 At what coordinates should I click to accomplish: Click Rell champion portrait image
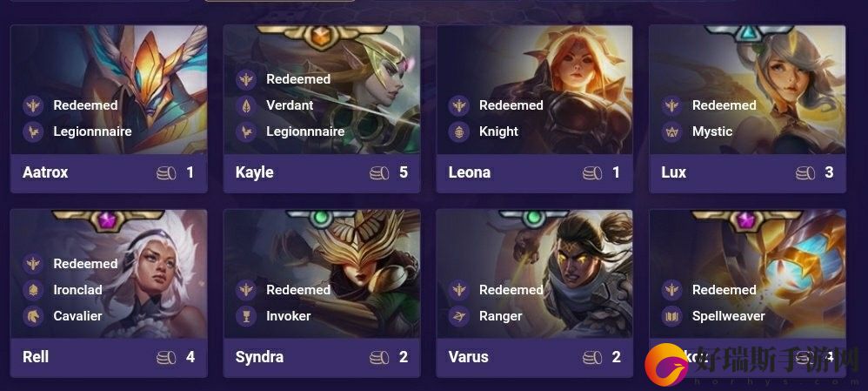(x=109, y=274)
